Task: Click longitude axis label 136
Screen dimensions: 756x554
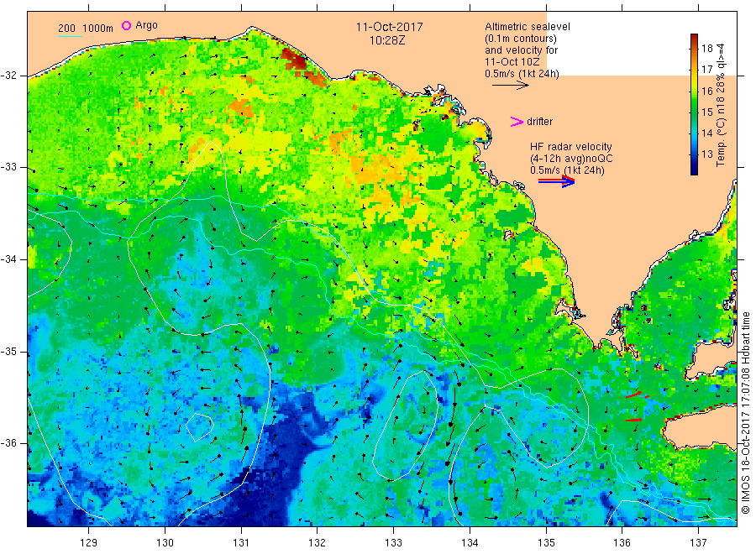Action: point(622,543)
